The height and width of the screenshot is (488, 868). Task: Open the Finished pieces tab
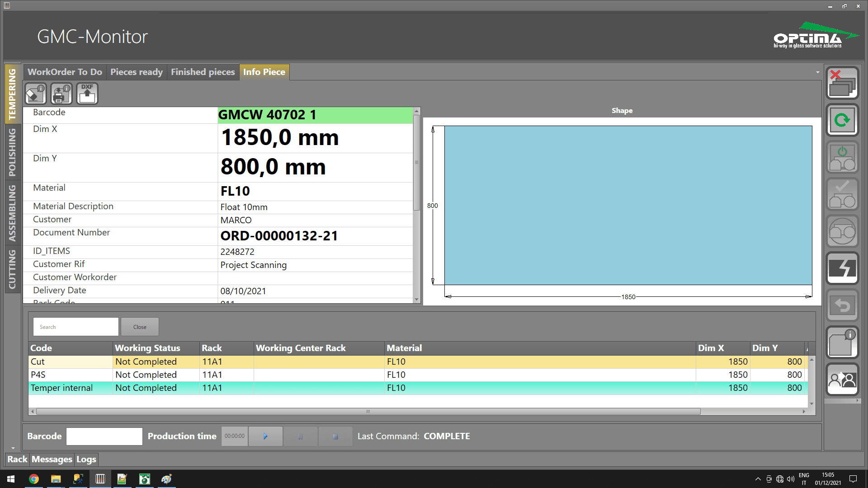coord(203,72)
